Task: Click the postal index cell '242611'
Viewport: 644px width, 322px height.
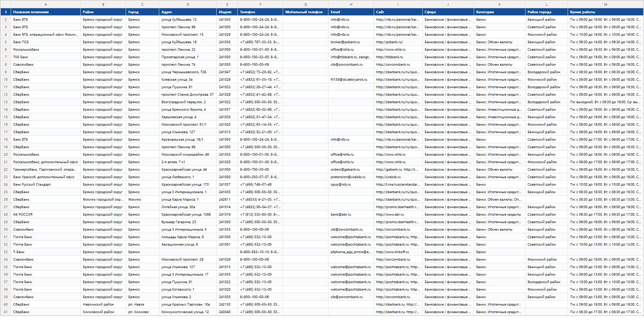Action: [227, 200]
